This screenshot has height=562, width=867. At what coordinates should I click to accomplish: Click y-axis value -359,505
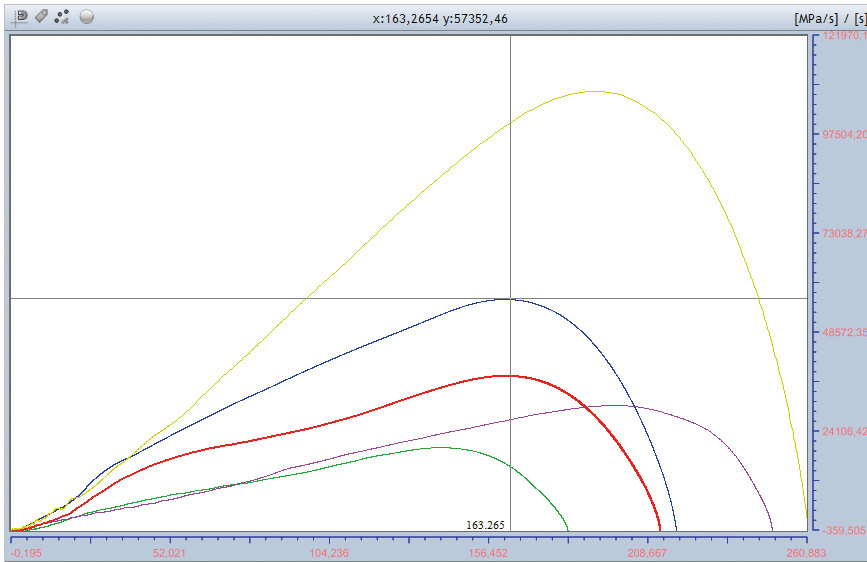pyautogui.click(x=844, y=530)
